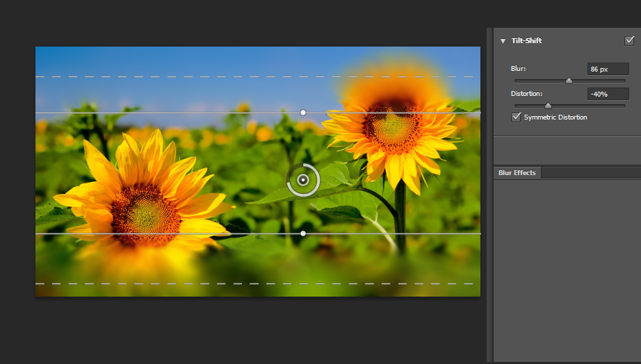Collapse the Tilt-Shift section triangle

pos(503,41)
